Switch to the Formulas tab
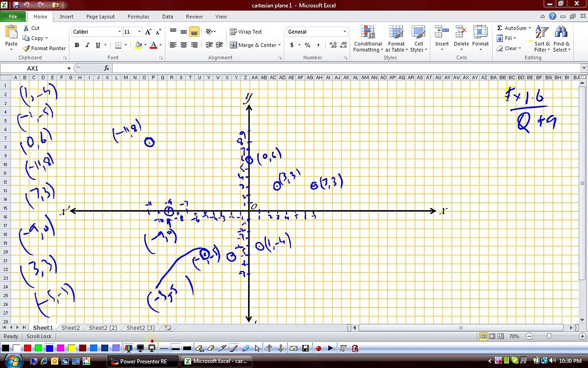Image resolution: width=588 pixels, height=368 pixels. [138, 16]
